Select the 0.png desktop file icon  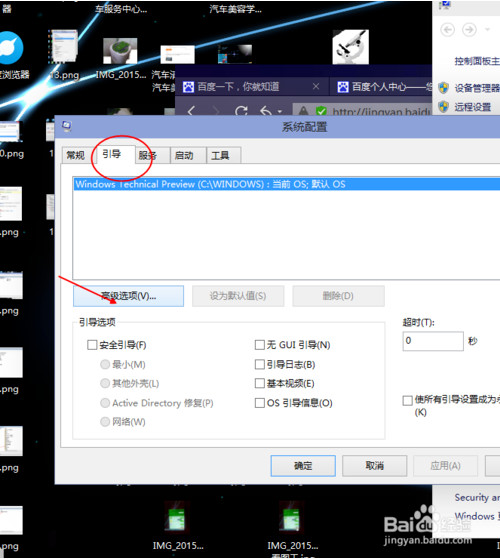(11, 132)
